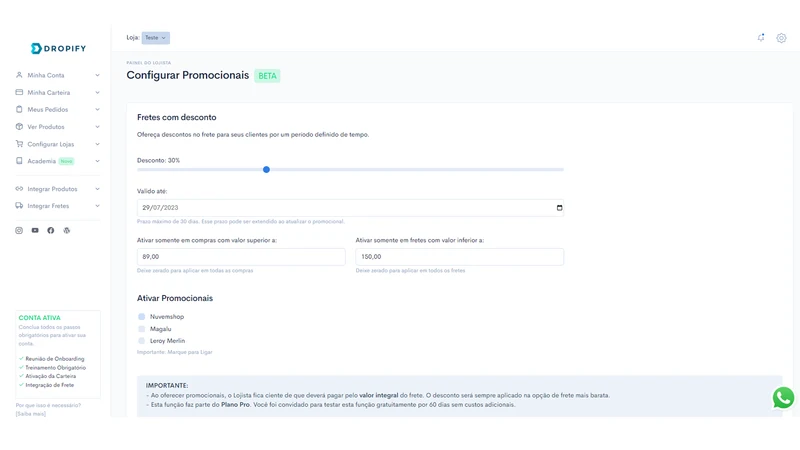Screen dimensions: 800x450
Task: Open the calendar picker in date field
Action: tap(559, 208)
